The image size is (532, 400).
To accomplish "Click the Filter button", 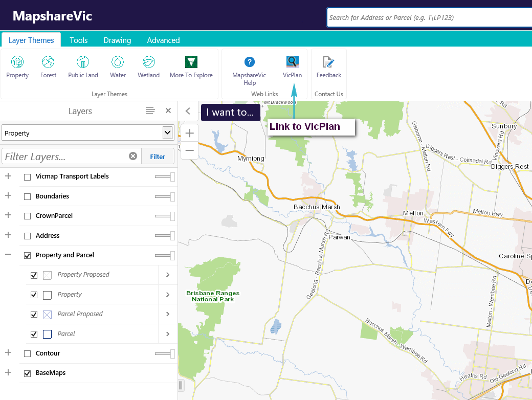I will (158, 157).
